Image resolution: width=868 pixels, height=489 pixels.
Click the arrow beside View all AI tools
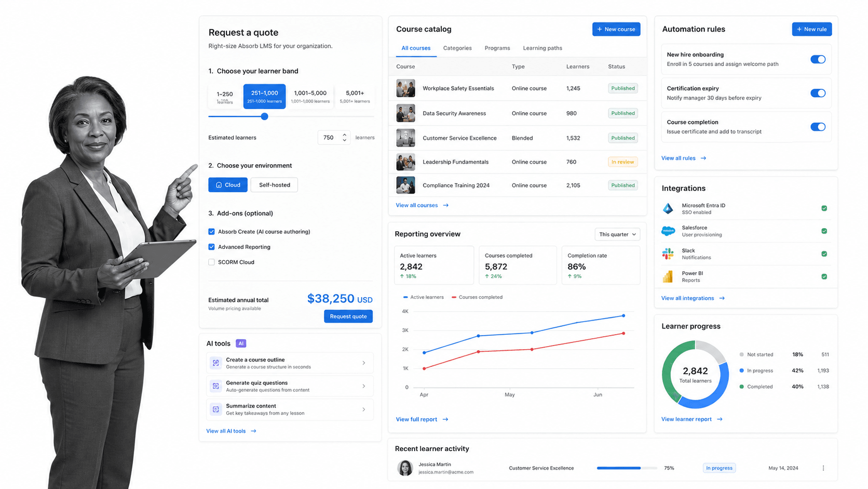pos(253,431)
